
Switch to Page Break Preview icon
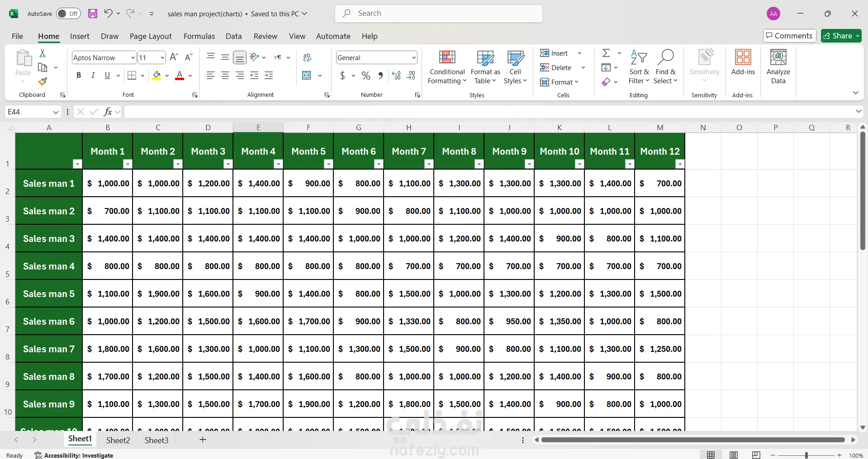[756, 455]
